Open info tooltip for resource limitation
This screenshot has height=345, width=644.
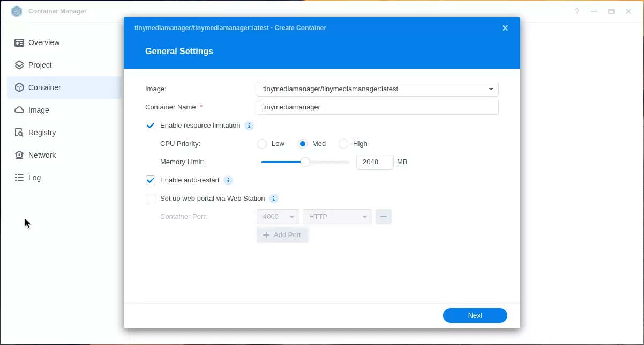pos(249,126)
